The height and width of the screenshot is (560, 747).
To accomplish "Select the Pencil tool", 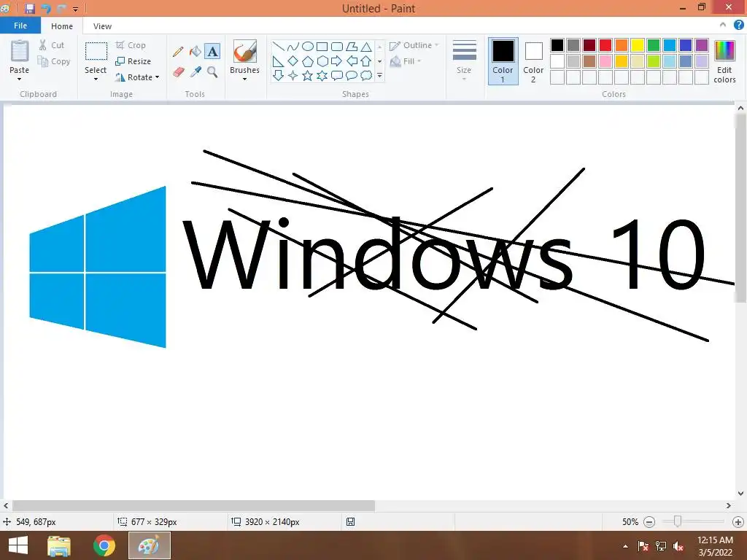I will coord(178,52).
